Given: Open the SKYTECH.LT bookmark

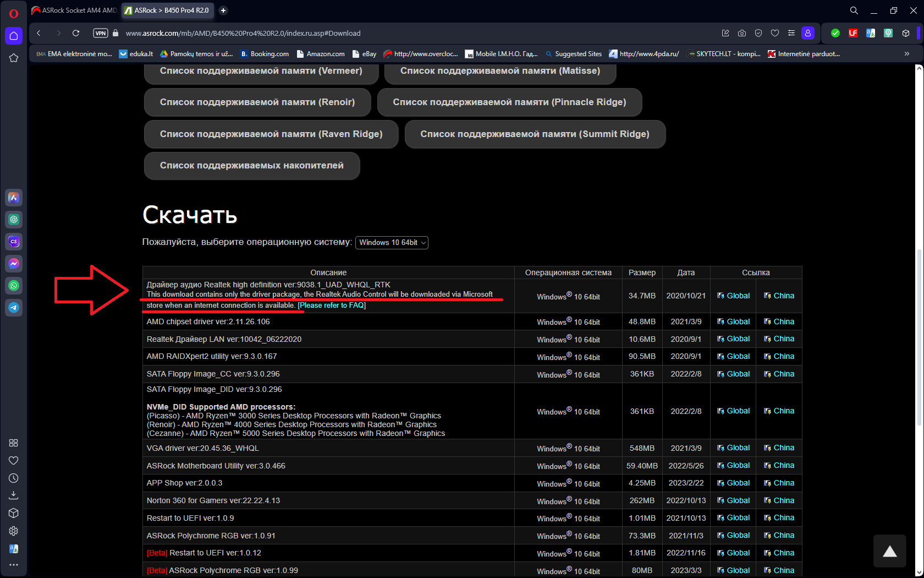Looking at the screenshot, I should [x=723, y=54].
